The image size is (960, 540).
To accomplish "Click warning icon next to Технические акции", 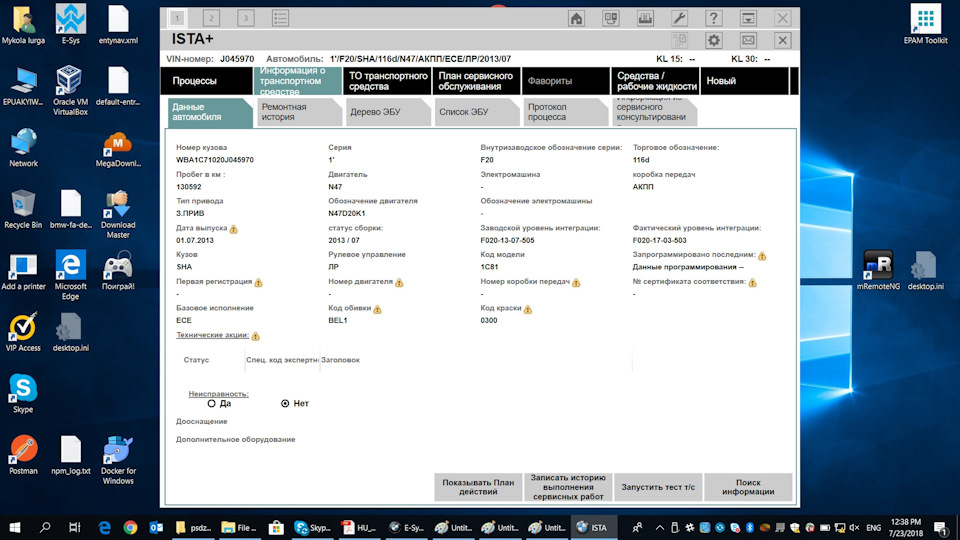I will 256,336.
